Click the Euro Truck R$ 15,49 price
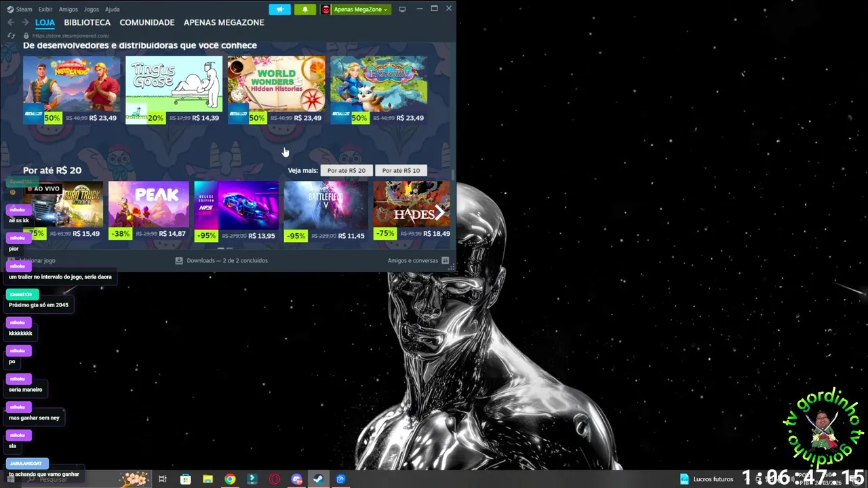 tap(86, 234)
